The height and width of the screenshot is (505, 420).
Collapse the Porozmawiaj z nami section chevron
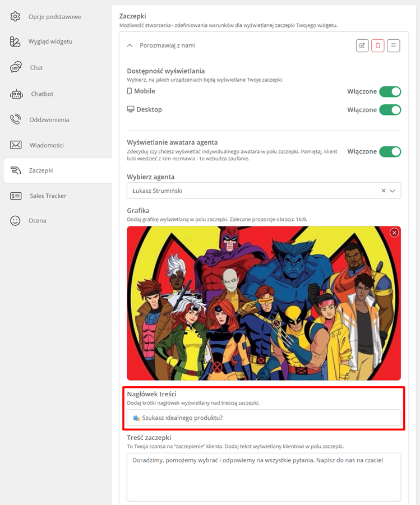click(x=130, y=45)
